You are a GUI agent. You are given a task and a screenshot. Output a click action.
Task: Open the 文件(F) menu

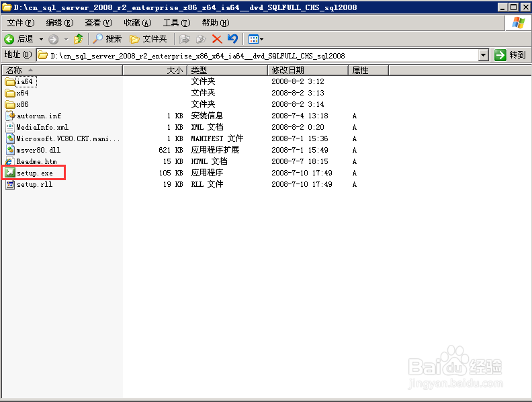coord(21,23)
